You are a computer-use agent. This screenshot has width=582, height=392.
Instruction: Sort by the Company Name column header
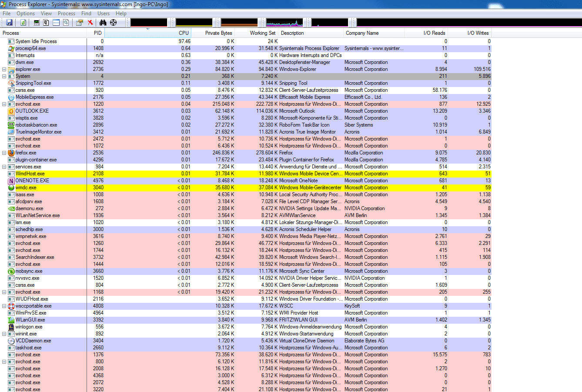tap(374, 33)
